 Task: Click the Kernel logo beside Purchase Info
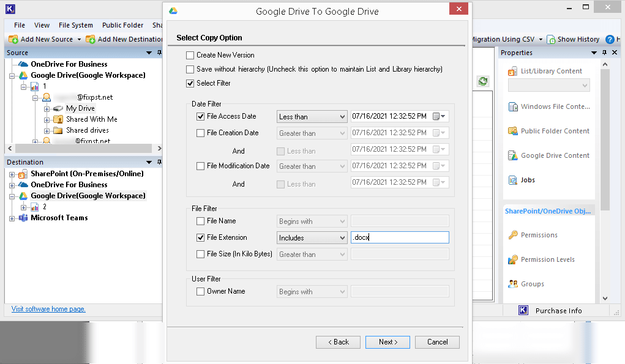(523, 310)
